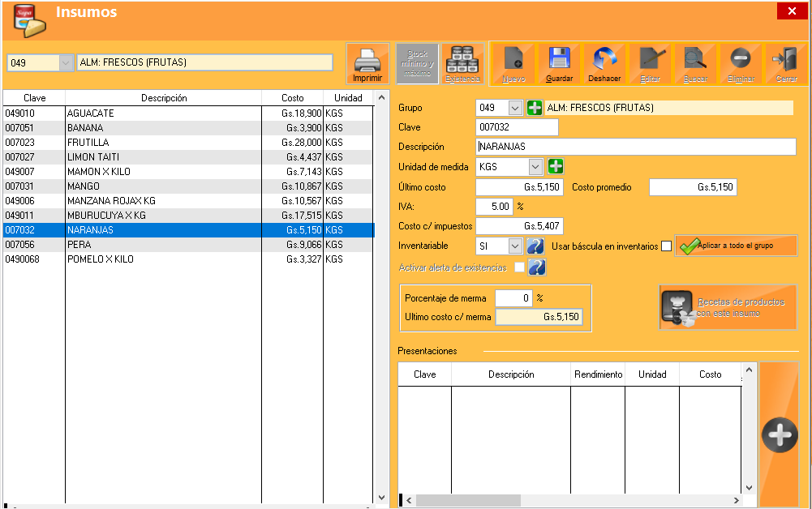The height and width of the screenshot is (509, 812).
Task: Click the Clave header of insumos list
Action: tap(35, 98)
